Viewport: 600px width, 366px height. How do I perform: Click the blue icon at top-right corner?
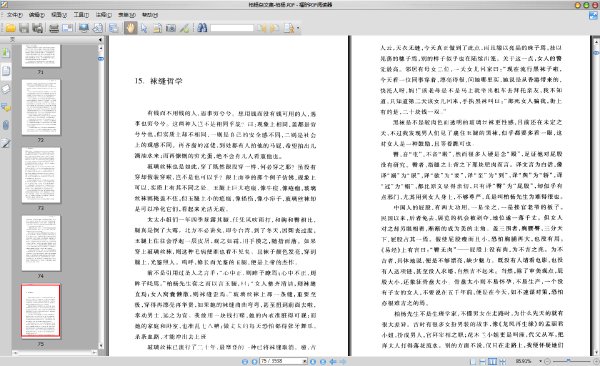point(593,16)
